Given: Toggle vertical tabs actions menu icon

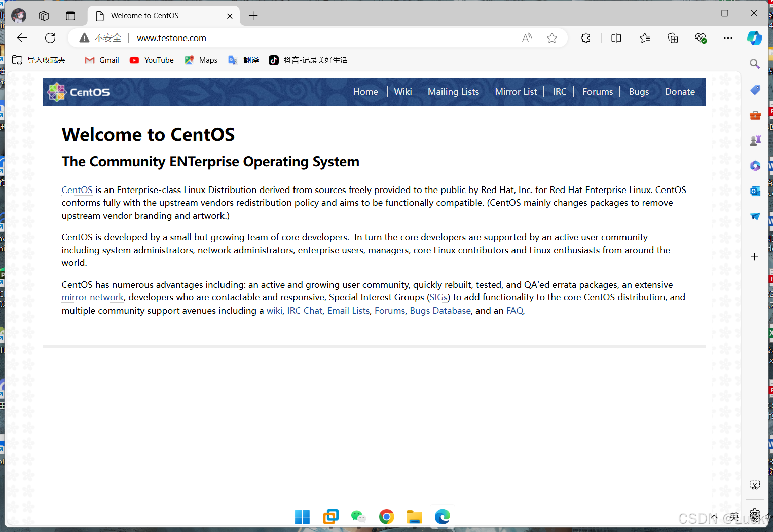Looking at the screenshot, I should (70, 16).
